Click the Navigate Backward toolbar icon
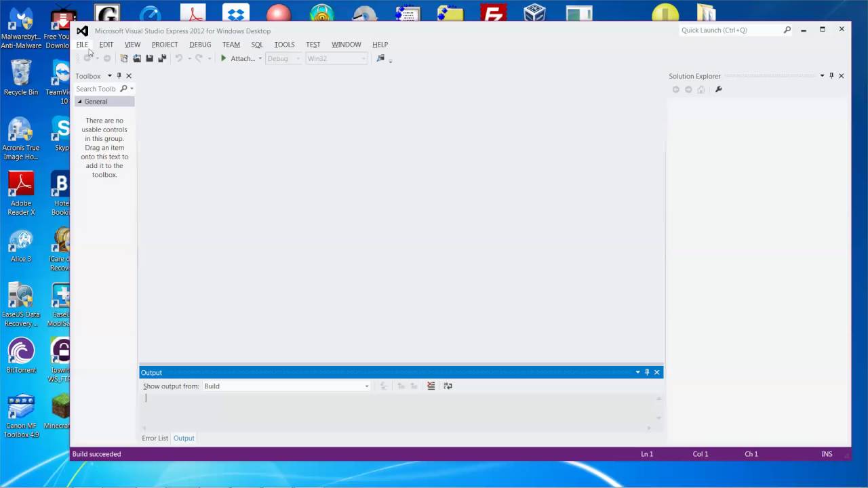 click(x=87, y=58)
